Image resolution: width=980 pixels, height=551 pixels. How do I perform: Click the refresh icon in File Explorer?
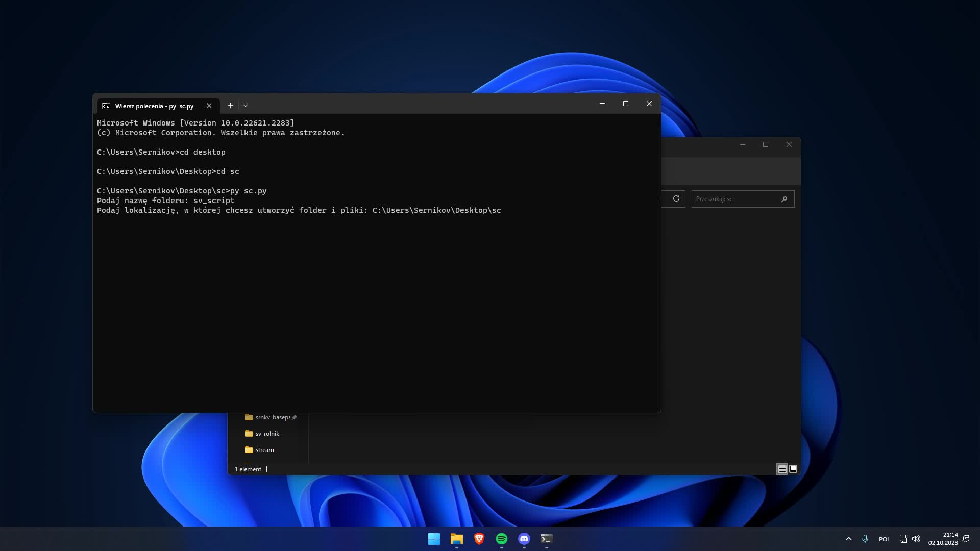point(676,198)
